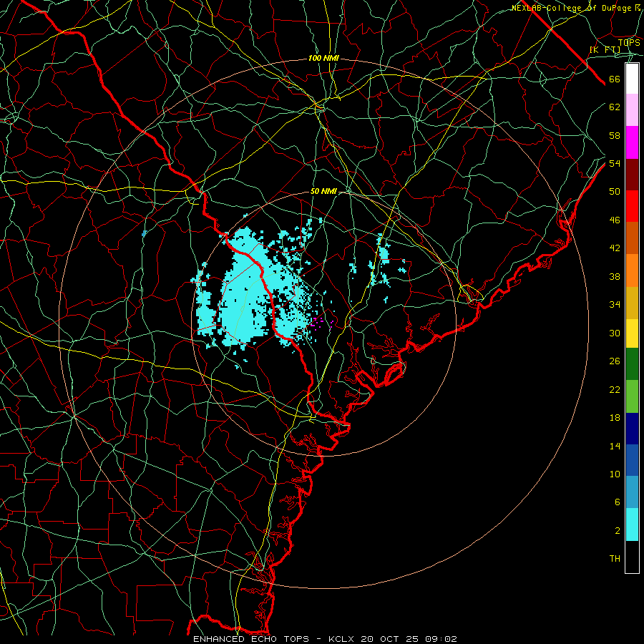Viewport: 644px width, 644px height.
Task: Click the legend value "14"
Action: pyautogui.click(x=615, y=446)
